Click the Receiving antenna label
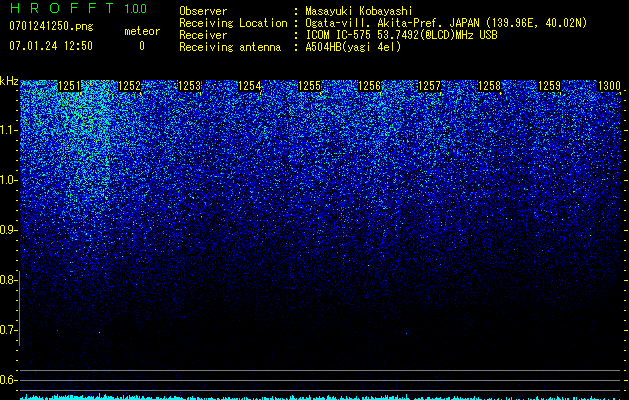Image resolution: width=629 pixels, height=400 pixels. coord(230,47)
